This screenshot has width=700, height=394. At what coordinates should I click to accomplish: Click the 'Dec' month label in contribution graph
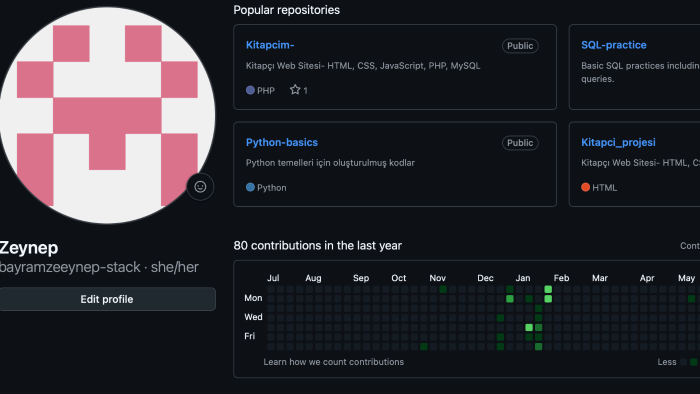coord(485,278)
